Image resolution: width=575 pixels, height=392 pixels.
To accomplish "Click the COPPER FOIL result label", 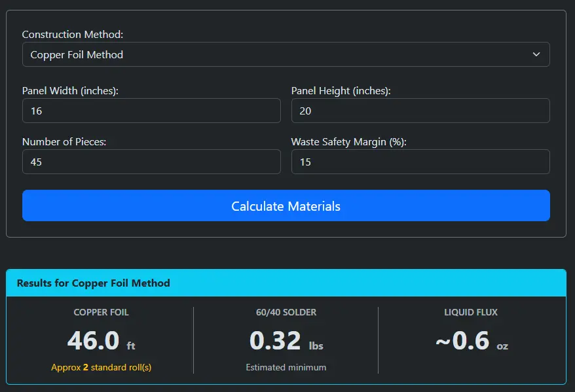I will click(x=101, y=313).
